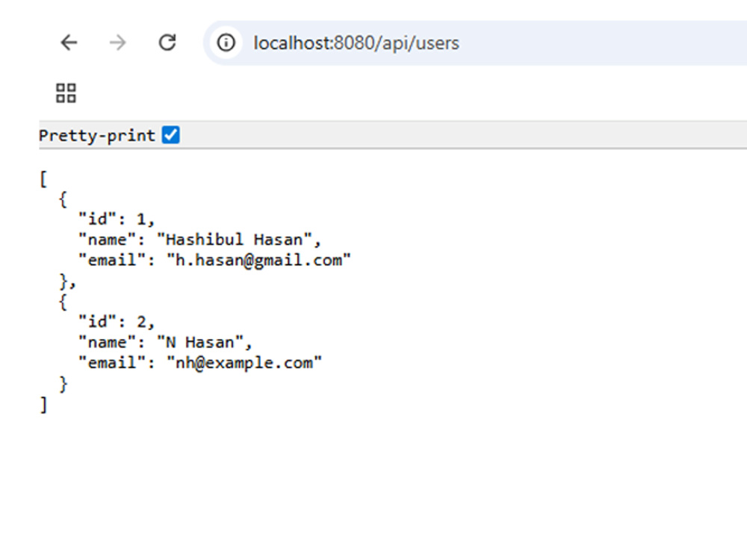This screenshot has height=560, width=747.
Task: Untick the Pretty-print checkbox
Action: [x=170, y=134]
